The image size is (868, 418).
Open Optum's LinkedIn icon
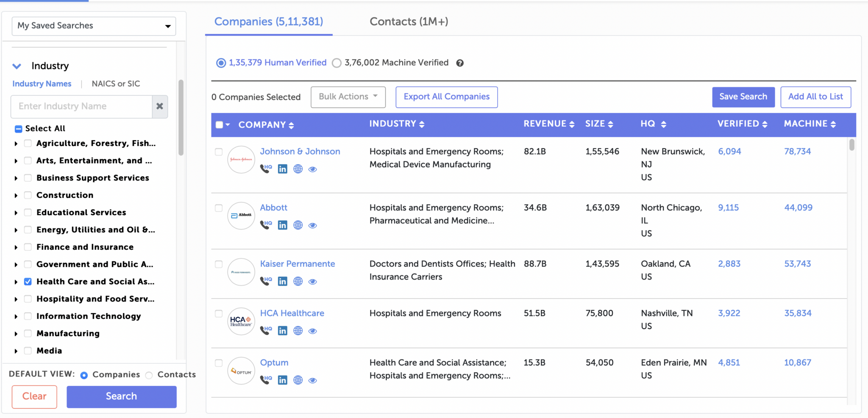[x=282, y=380]
